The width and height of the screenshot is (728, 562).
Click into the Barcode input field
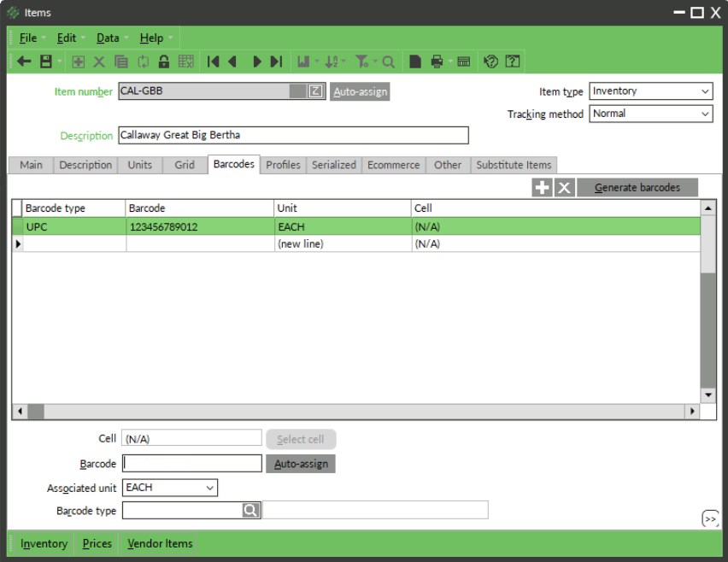(192, 464)
